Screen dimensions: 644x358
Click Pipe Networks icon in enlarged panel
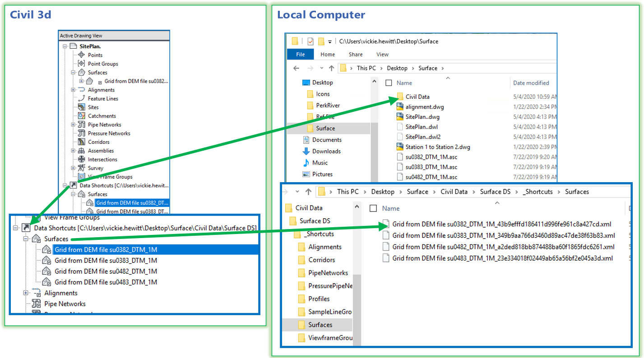pyautogui.click(x=37, y=304)
